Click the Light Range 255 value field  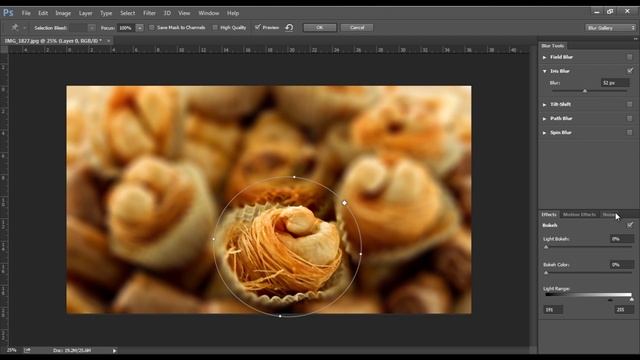[624, 310]
